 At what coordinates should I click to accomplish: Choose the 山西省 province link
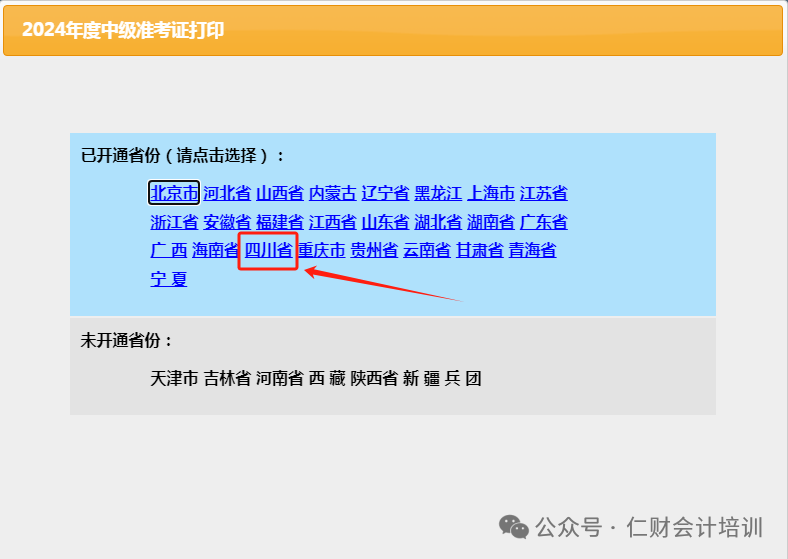tap(280, 193)
